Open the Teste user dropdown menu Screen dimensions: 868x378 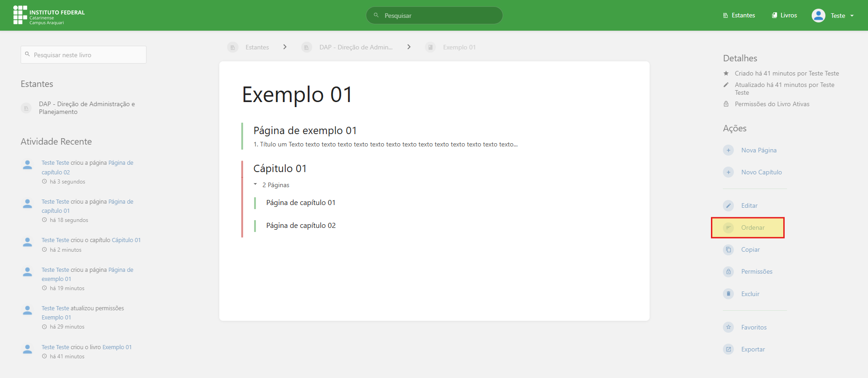[x=833, y=16]
